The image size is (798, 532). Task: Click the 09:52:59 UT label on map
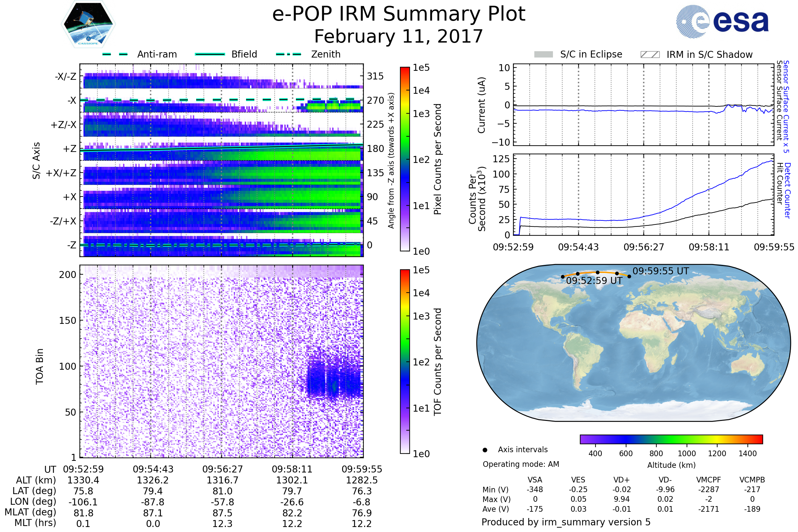tap(594, 281)
